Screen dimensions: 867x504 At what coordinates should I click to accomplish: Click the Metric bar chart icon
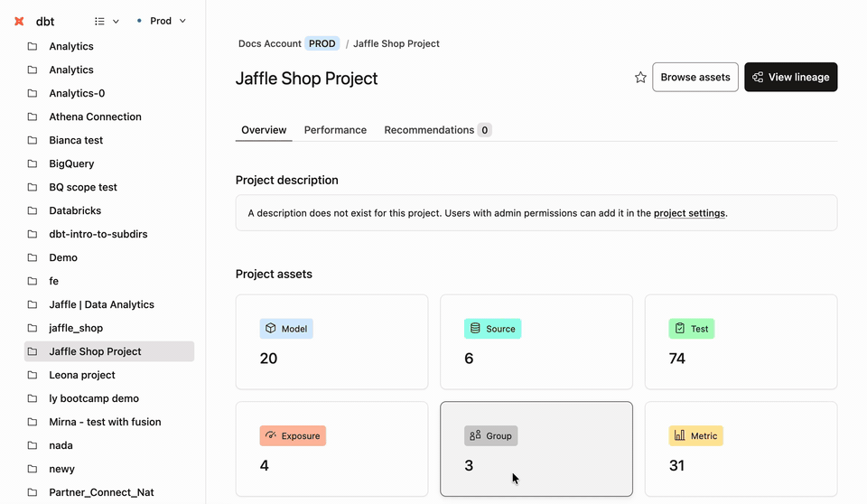click(x=679, y=435)
